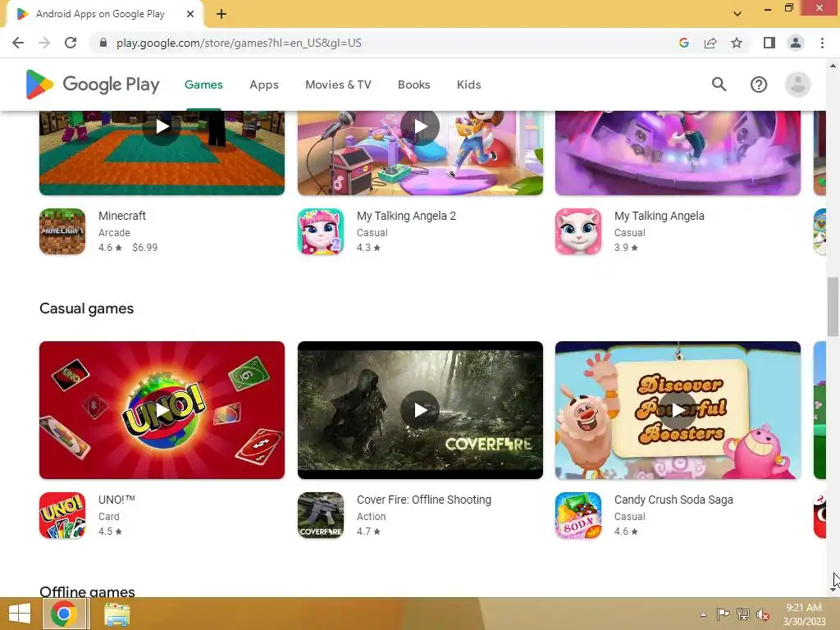Play the Minecraft trailer video
The width and height of the screenshot is (840, 630).
point(162,127)
